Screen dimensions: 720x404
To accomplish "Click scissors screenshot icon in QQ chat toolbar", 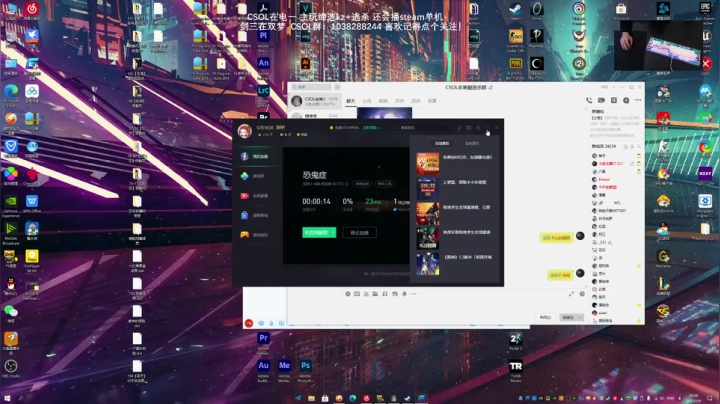I will click(x=366, y=294).
